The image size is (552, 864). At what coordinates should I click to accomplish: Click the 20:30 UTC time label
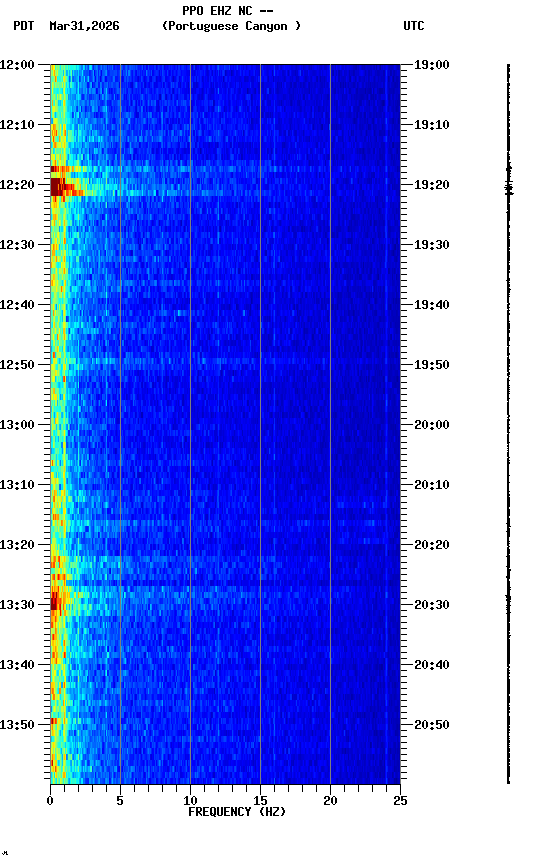(432, 605)
